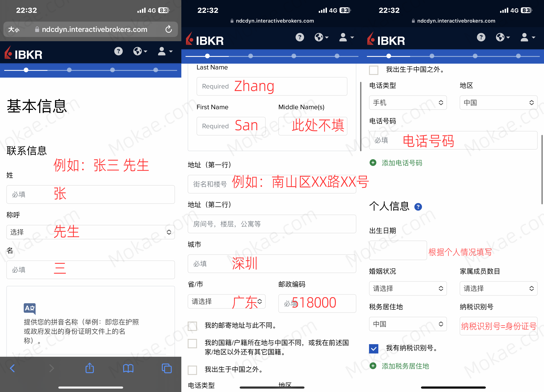This screenshot has width=544, height=392.
Task: Click help icon next to 个人信息
Action: [x=418, y=207]
